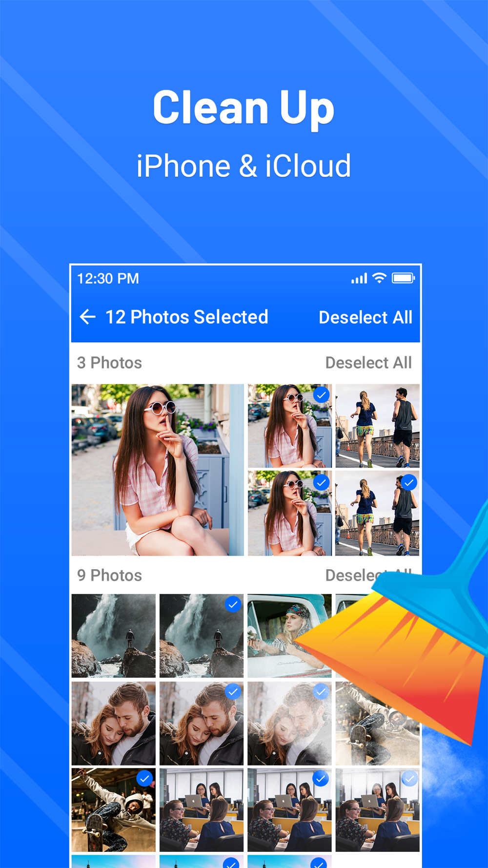Uncheck upper small sunglasses woman photo
The height and width of the screenshot is (868, 488).
[x=321, y=394]
